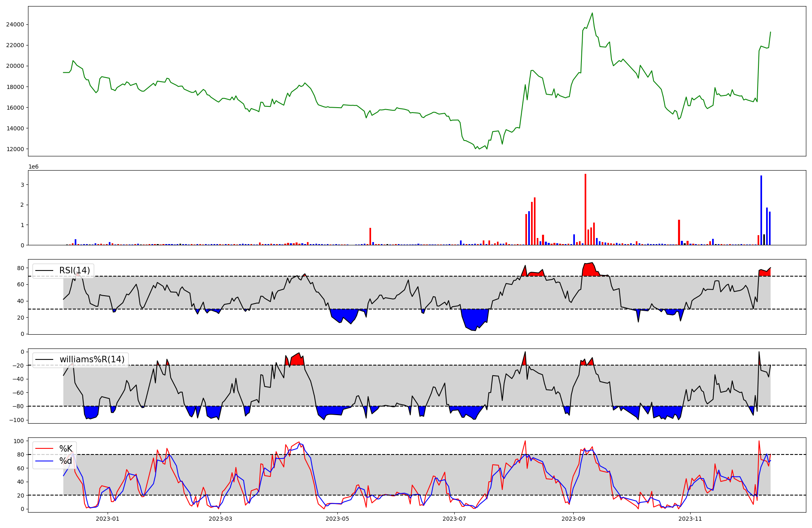Click the 2023-01 x-axis date label
This screenshot has width=812, height=528.
pyautogui.click(x=108, y=519)
